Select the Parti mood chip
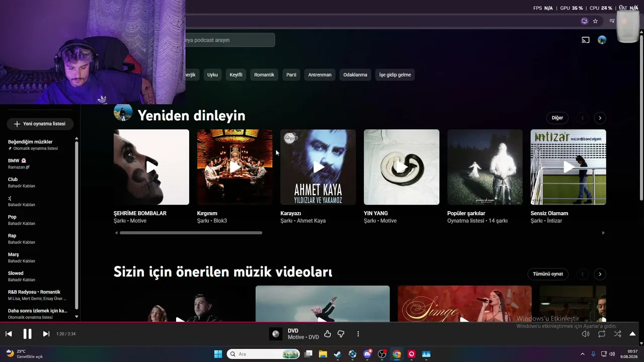This screenshot has width=644, height=362. click(291, 75)
